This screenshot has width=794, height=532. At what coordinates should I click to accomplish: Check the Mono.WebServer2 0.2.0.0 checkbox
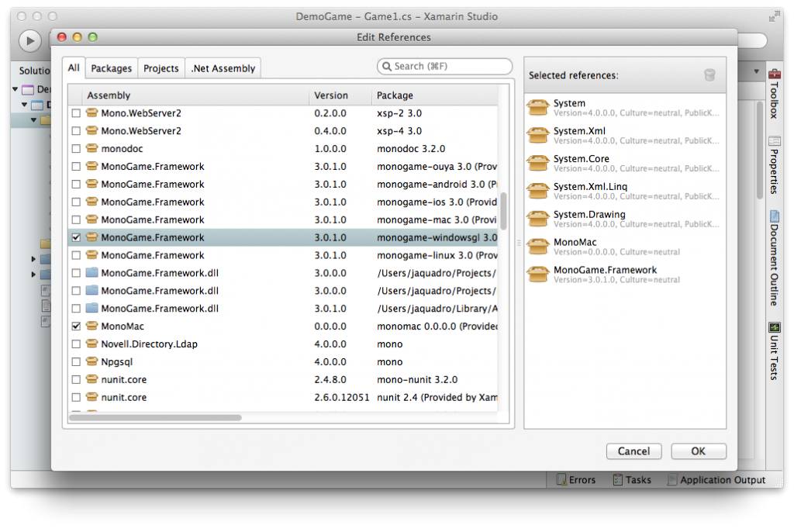pyautogui.click(x=76, y=113)
